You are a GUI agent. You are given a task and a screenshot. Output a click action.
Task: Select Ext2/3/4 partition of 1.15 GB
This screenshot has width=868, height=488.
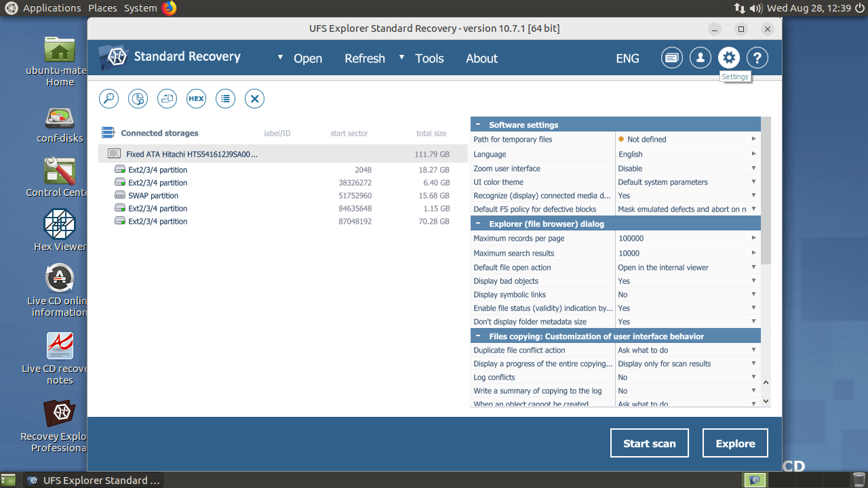coord(283,208)
